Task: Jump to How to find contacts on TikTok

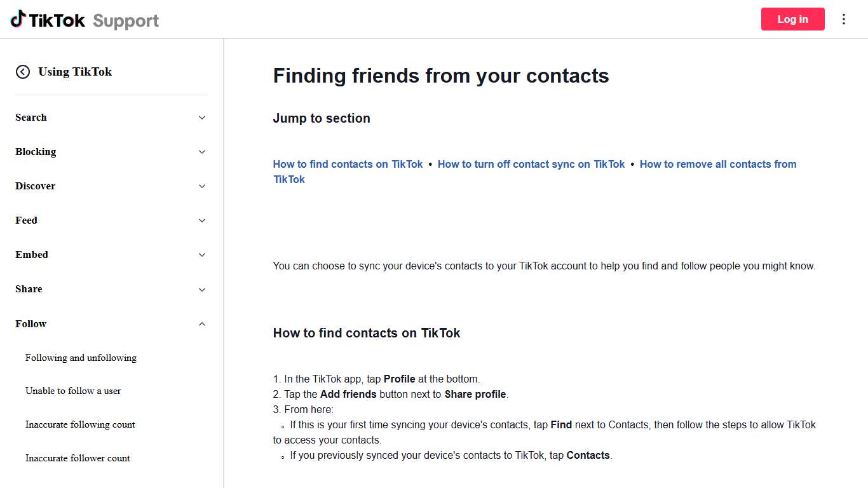Action: [348, 164]
